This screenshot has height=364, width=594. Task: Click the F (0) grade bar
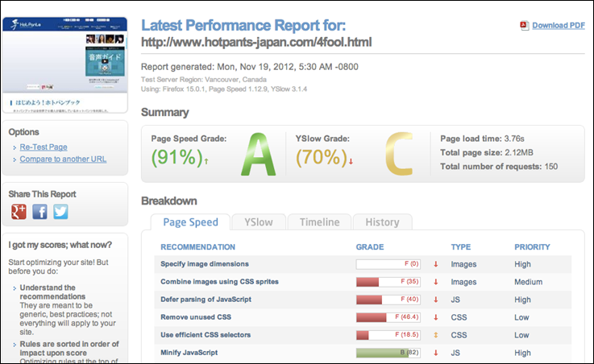(x=388, y=264)
